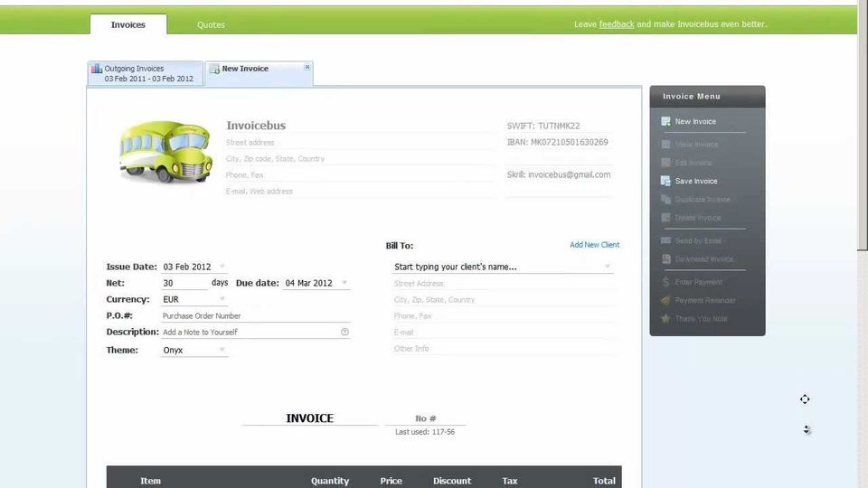Image resolution: width=868 pixels, height=488 pixels.
Task: Click Thank You Note menu entry
Action: 702,318
